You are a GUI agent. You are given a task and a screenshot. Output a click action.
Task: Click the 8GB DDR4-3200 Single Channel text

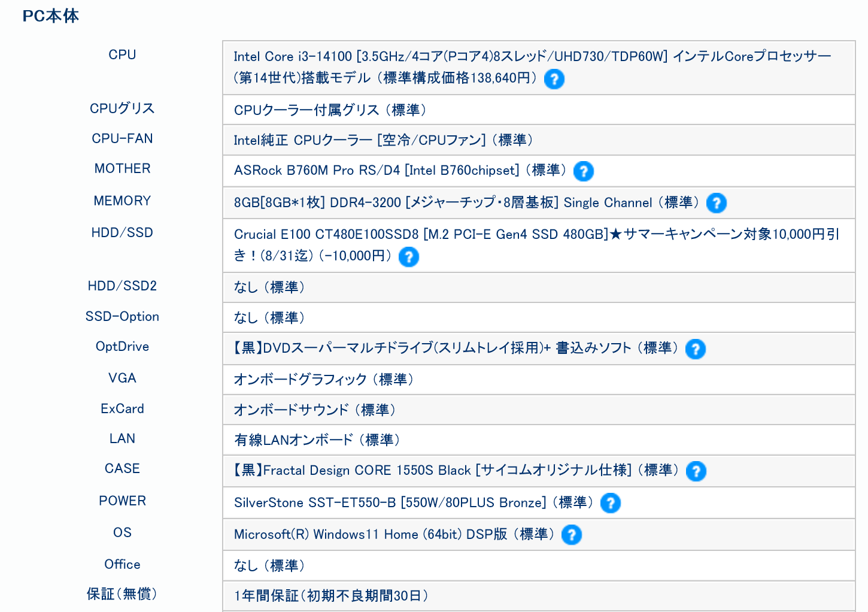466,202
